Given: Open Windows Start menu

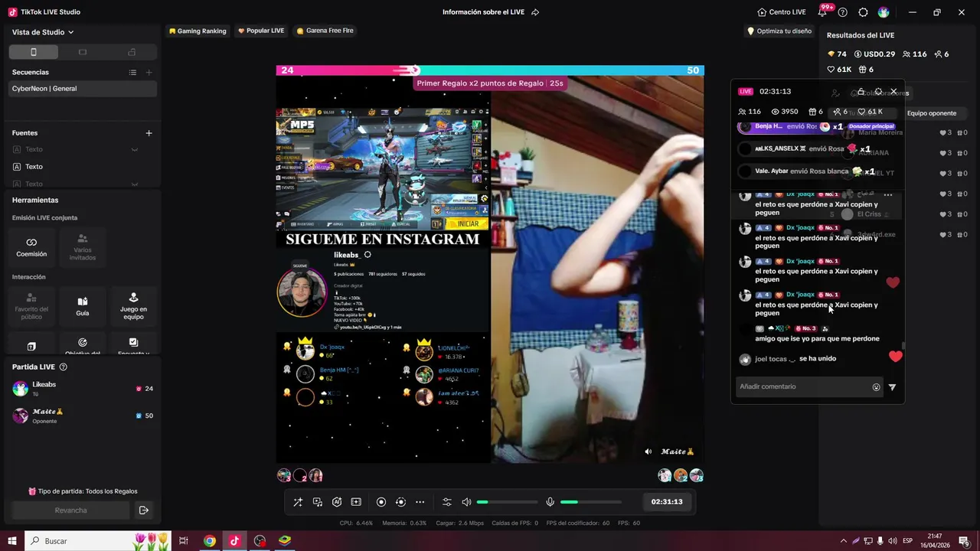Looking at the screenshot, I should (11, 541).
